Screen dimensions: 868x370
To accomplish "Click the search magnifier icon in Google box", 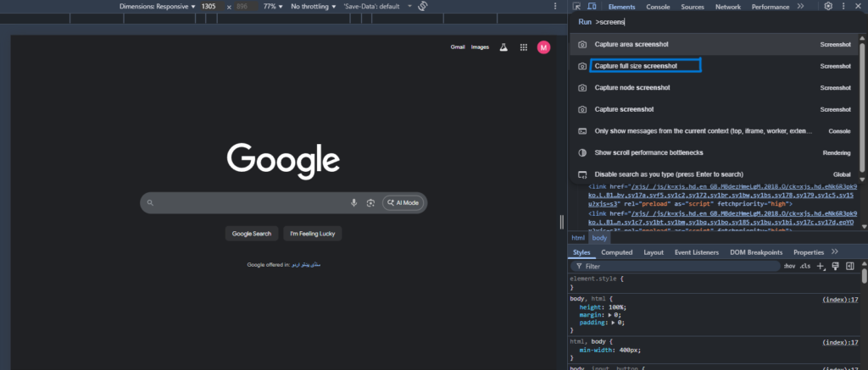I will click(x=150, y=203).
